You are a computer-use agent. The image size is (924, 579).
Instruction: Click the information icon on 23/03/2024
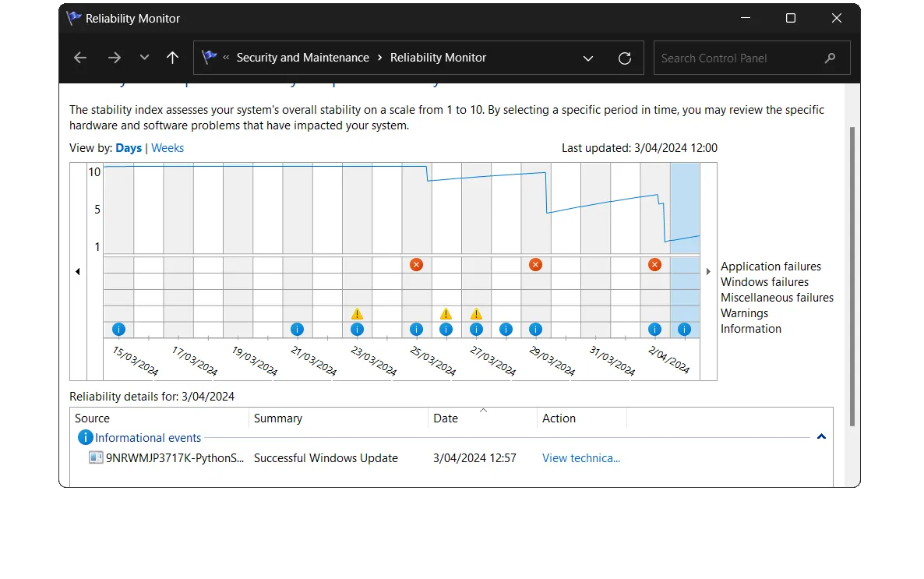pos(357,330)
